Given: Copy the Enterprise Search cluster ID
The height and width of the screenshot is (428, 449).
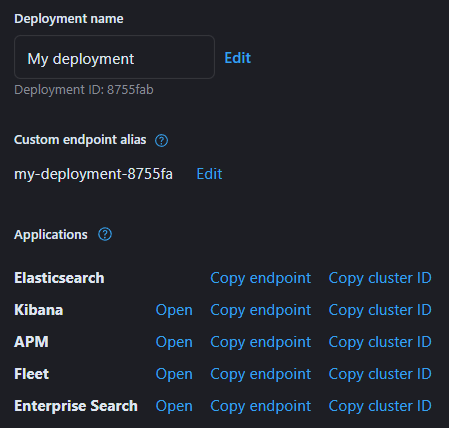Looking at the screenshot, I should coord(380,406).
